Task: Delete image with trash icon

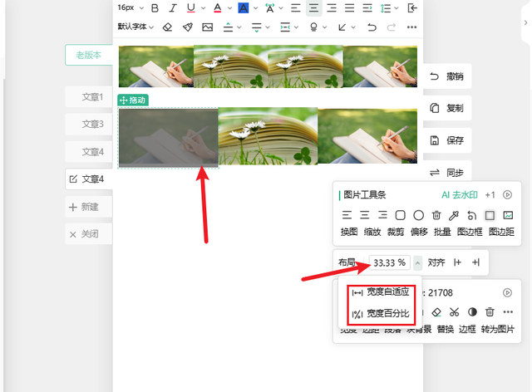Action: point(436,215)
